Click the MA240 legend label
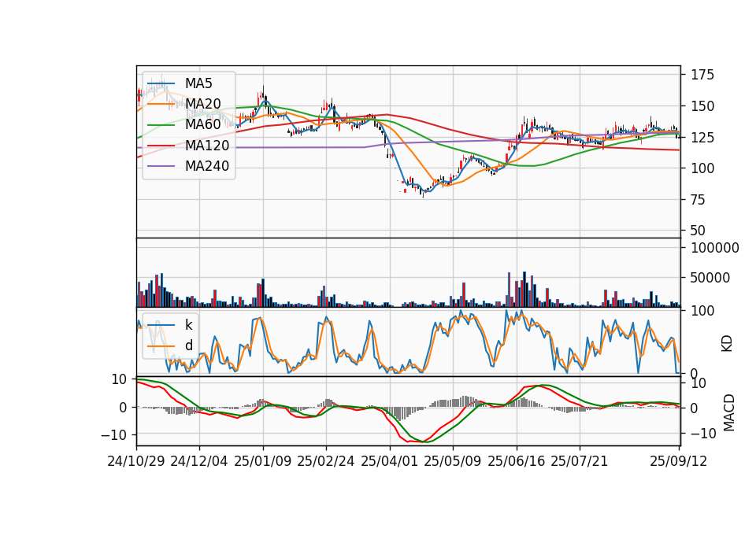The height and width of the screenshot is (543, 756). coord(207,166)
